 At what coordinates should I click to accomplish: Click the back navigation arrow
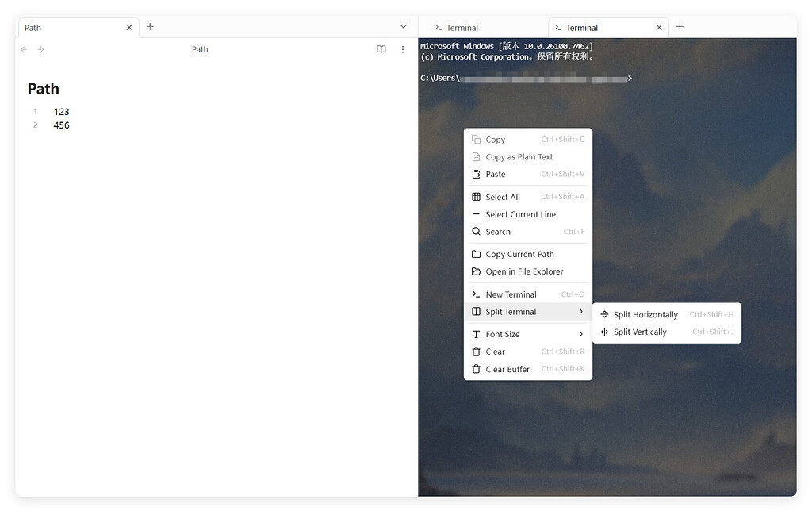tap(24, 49)
